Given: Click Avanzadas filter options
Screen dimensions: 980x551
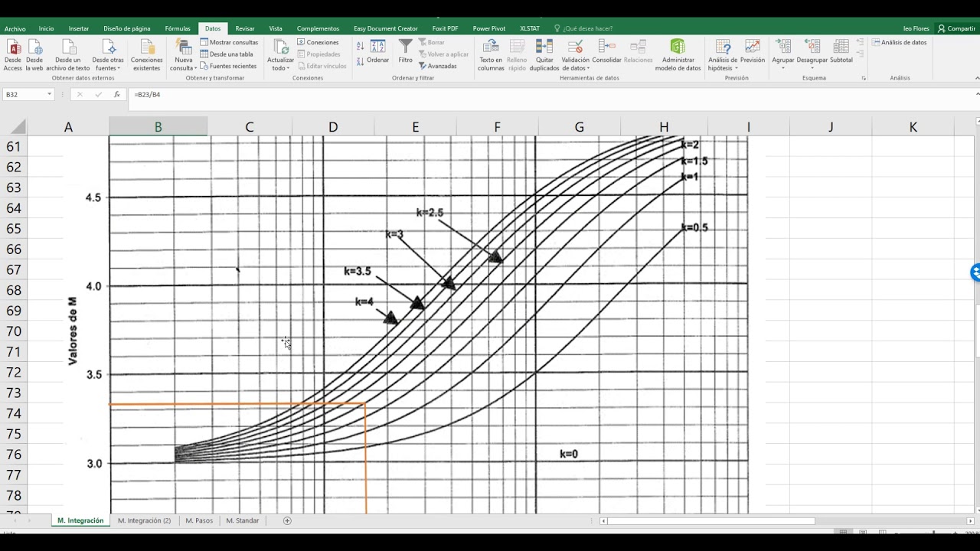Looking at the screenshot, I should pos(438,66).
